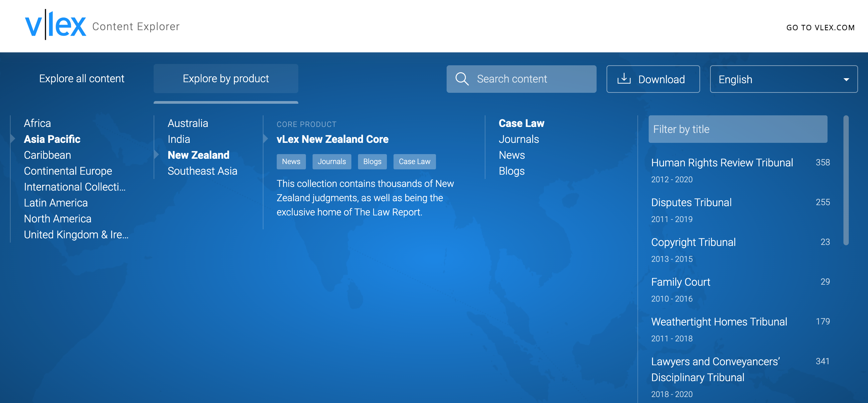Click the '179' count value
Screen dimensions: 868x403
(x=823, y=321)
